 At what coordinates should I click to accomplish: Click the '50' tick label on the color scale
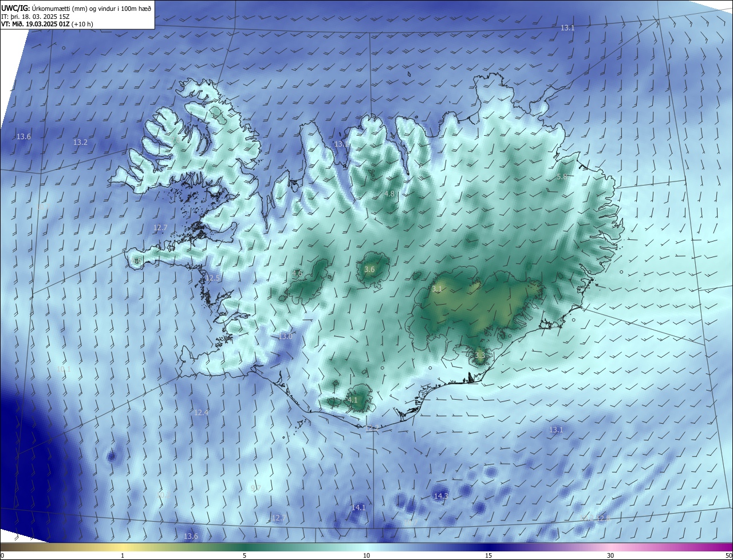click(x=728, y=555)
